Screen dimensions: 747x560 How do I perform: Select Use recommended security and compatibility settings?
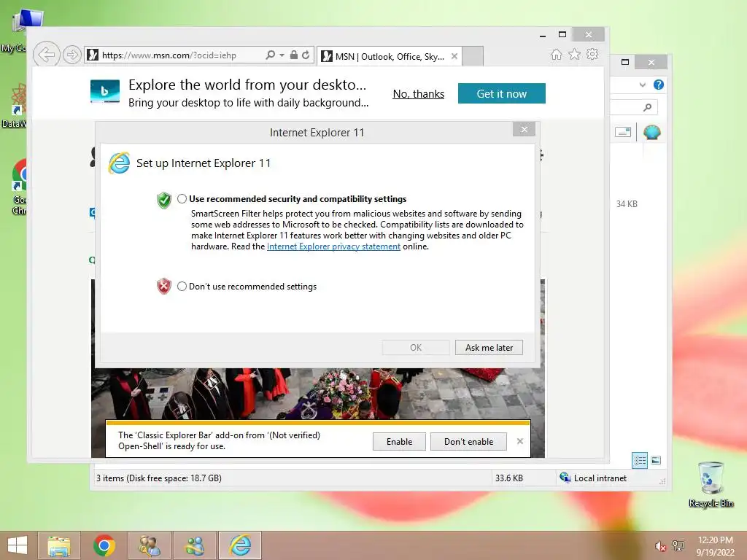(182, 199)
